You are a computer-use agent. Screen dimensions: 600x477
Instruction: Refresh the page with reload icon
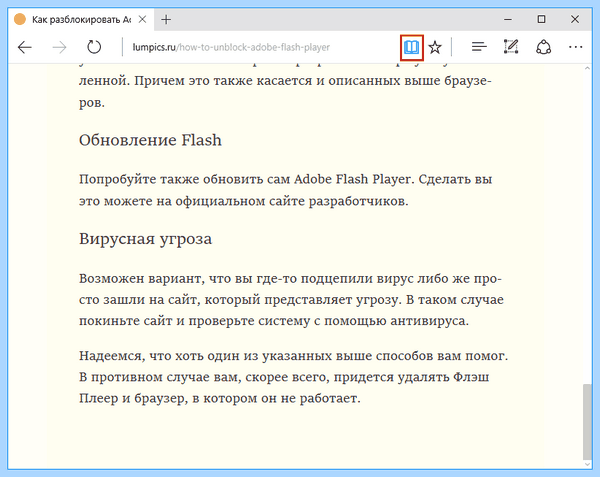tap(94, 47)
